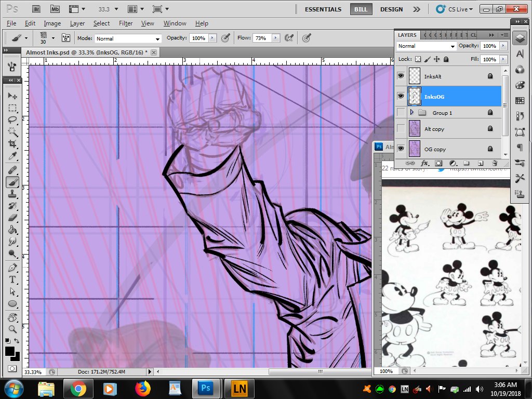Viewport: 532px width, 399px height.
Task: Select the Brush tool in toolbox
Action: click(x=12, y=182)
